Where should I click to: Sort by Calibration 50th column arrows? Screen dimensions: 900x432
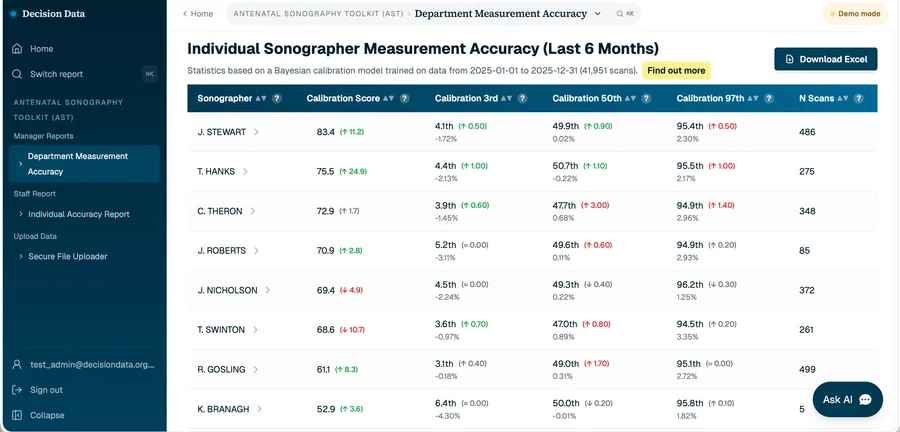coord(630,98)
